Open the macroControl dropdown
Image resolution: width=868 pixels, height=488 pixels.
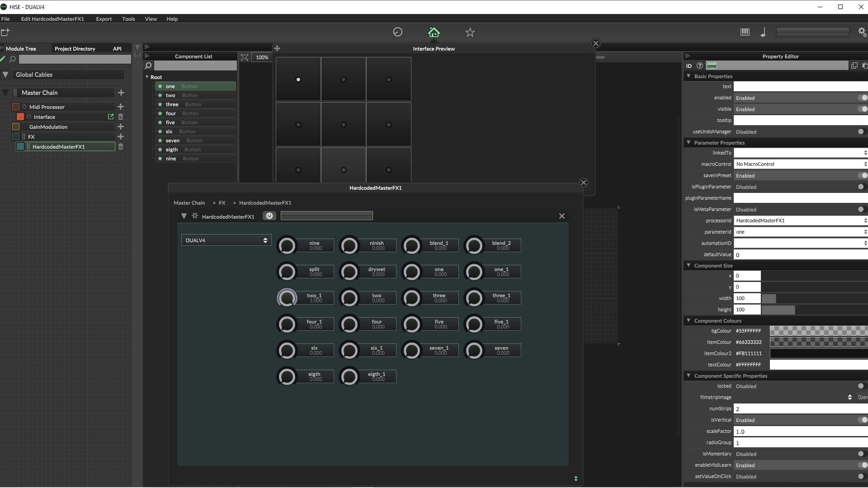click(801, 164)
